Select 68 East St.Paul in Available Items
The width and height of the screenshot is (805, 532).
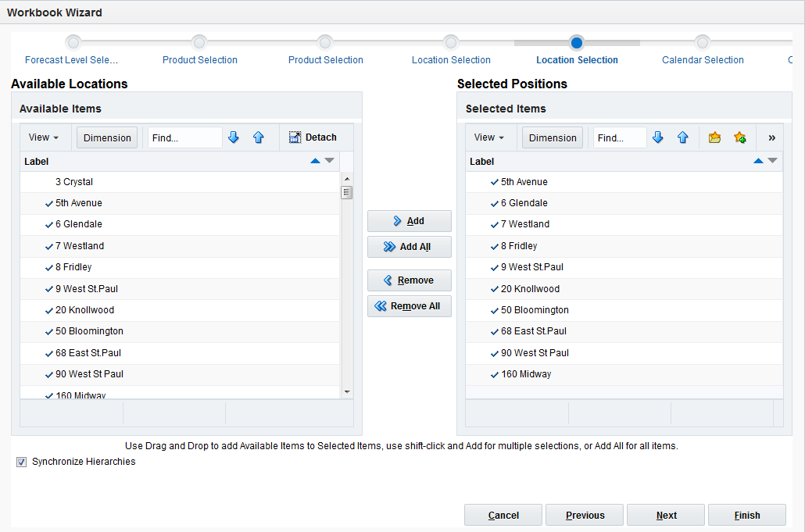point(180,353)
